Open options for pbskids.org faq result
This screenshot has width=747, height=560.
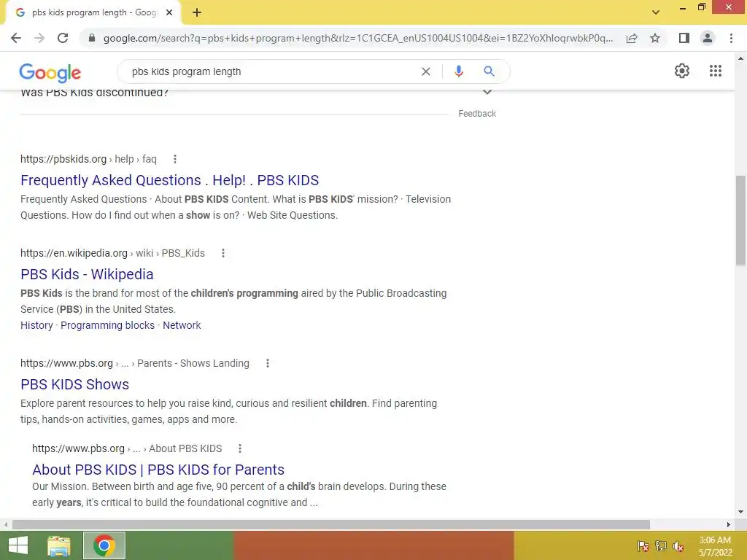point(175,159)
